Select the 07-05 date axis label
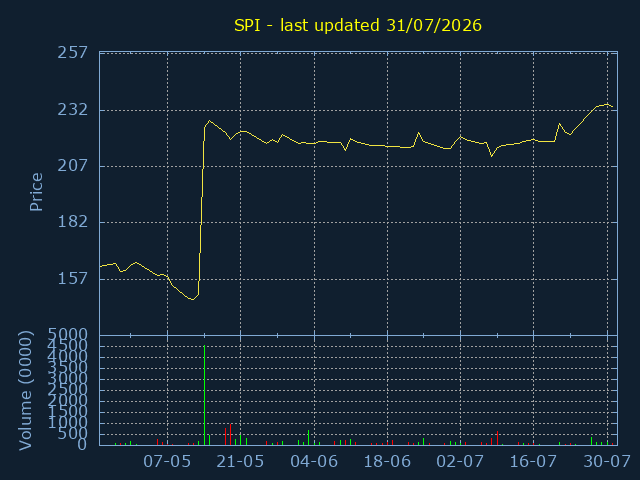640x480 pixels. pos(167,462)
